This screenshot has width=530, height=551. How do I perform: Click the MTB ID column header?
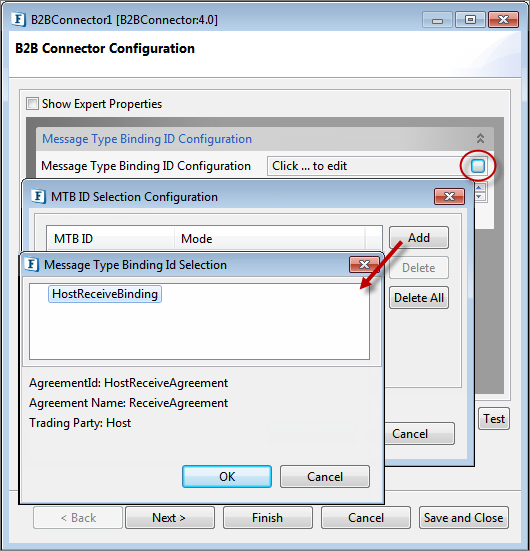pyautogui.click(x=110, y=239)
